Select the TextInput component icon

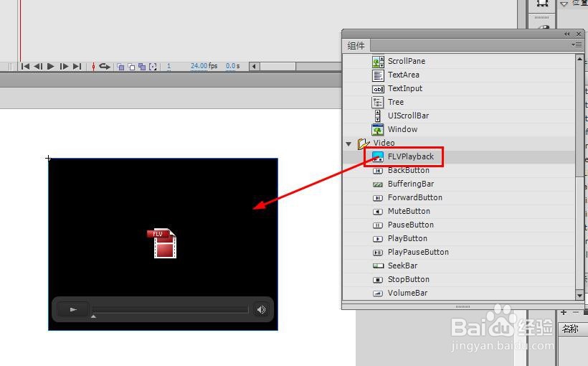point(378,89)
